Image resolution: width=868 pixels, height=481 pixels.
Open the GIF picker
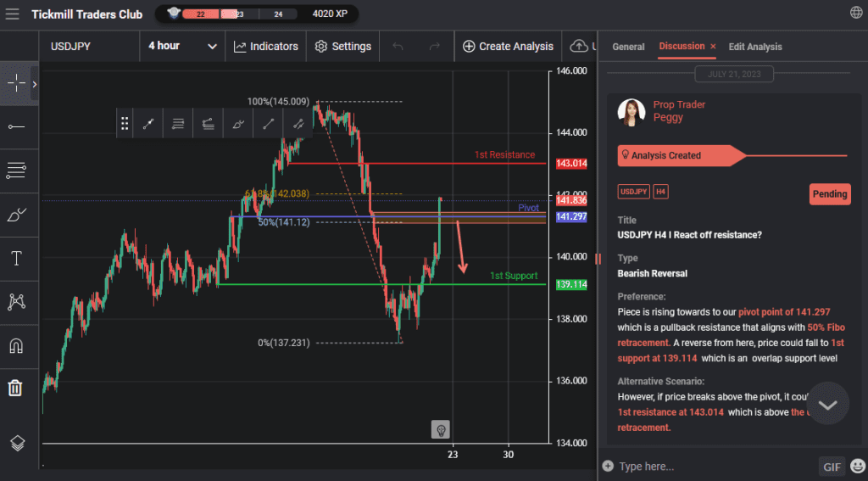tap(832, 467)
